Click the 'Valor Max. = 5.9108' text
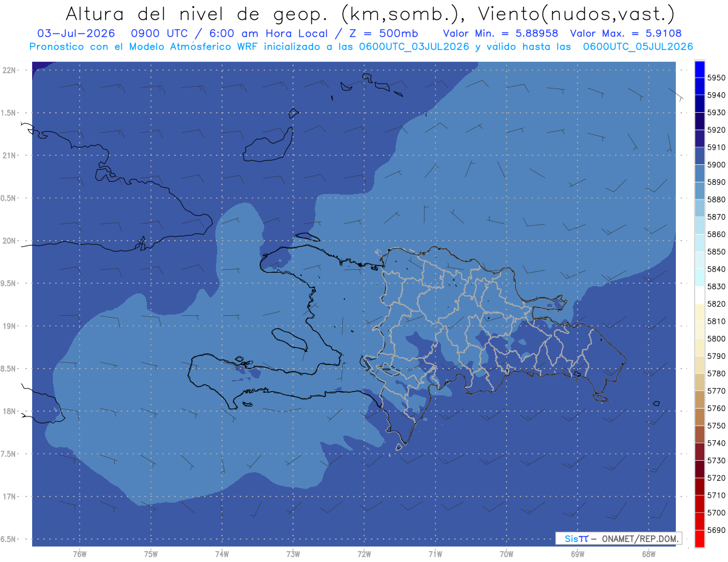This screenshot has height=562, width=728. [x=626, y=33]
